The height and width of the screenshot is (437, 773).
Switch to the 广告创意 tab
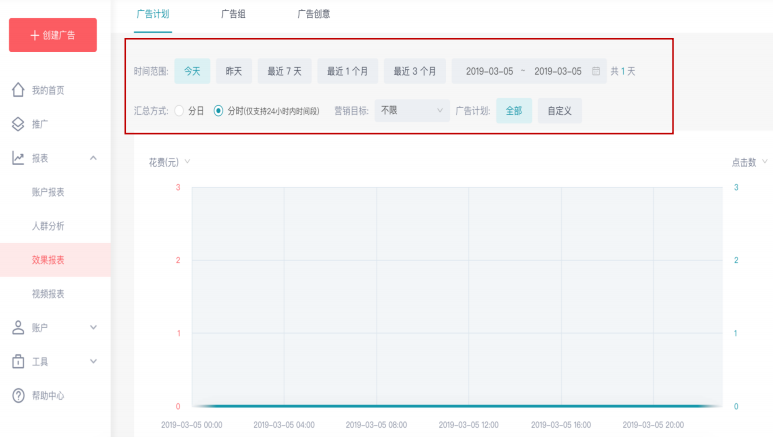pyautogui.click(x=314, y=14)
